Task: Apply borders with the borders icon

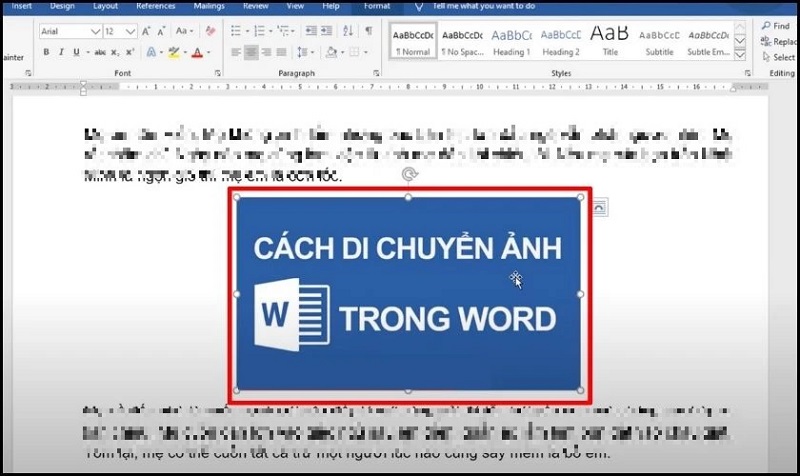Action: click(354, 52)
